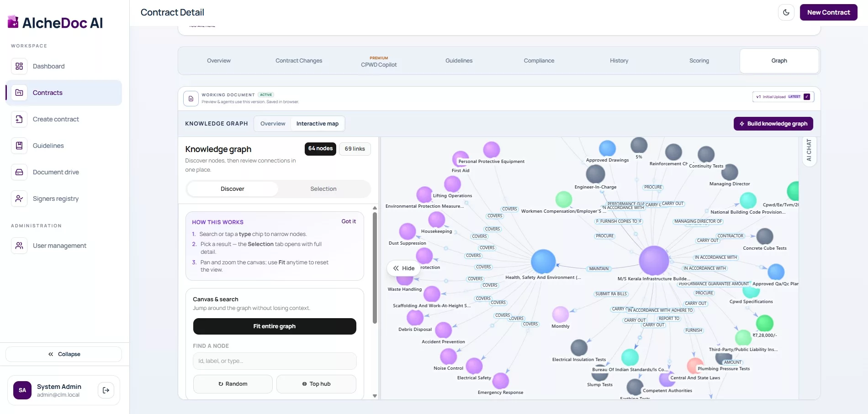Click the down arrow of the panel scrollbar
The image size is (868, 414).
pos(375,396)
